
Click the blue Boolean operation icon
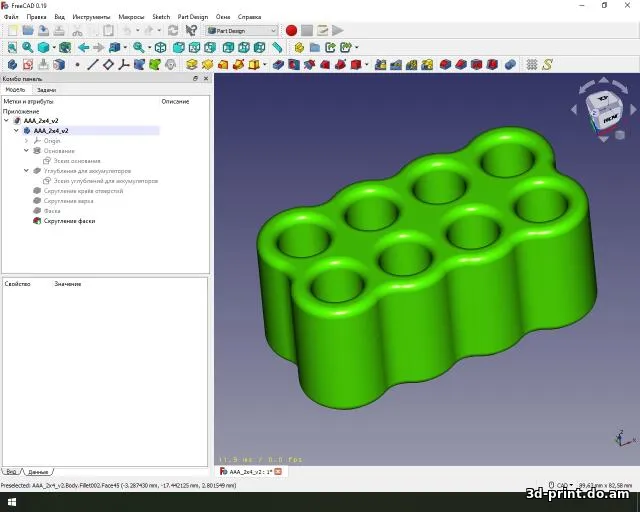[510, 65]
